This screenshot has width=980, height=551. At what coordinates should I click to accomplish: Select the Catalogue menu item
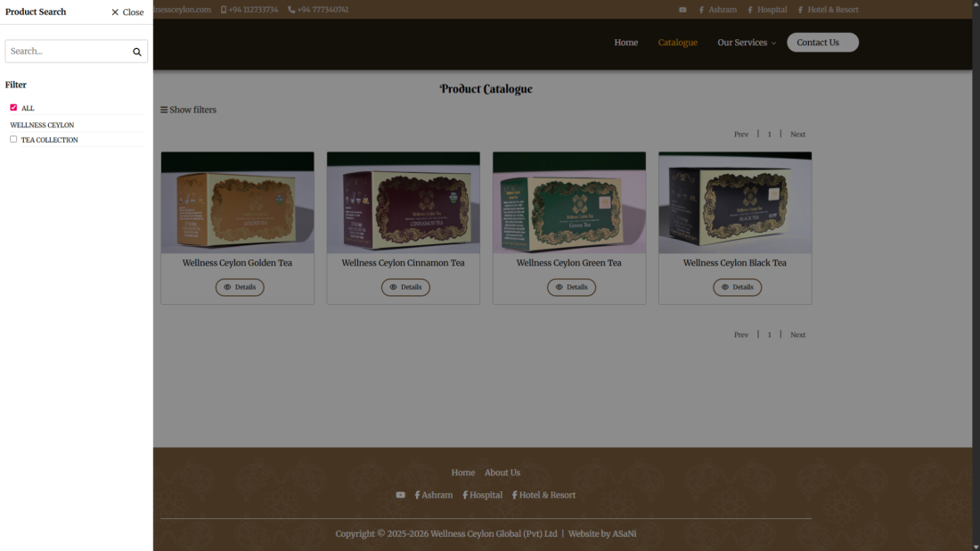(x=677, y=43)
